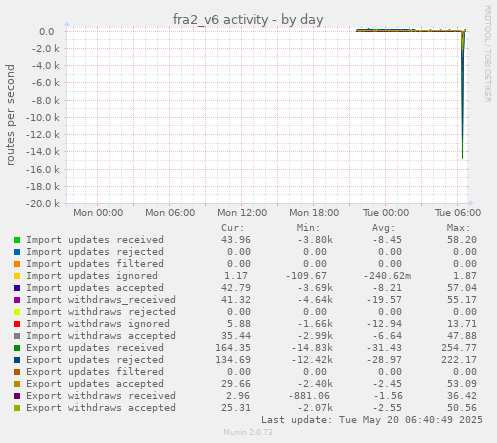Click the 'Cur:' column header
The width and height of the screenshot is (497, 443).
pos(233,228)
